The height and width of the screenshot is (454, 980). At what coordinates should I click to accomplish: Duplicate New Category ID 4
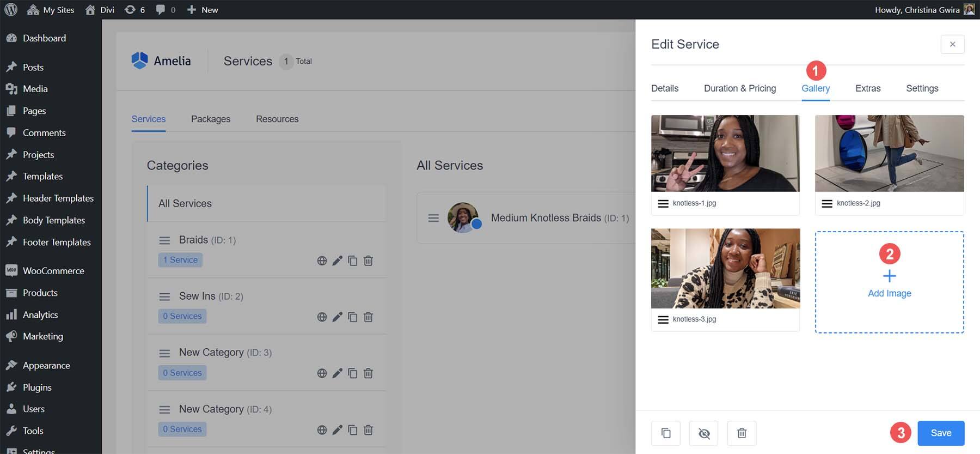point(353,430)
